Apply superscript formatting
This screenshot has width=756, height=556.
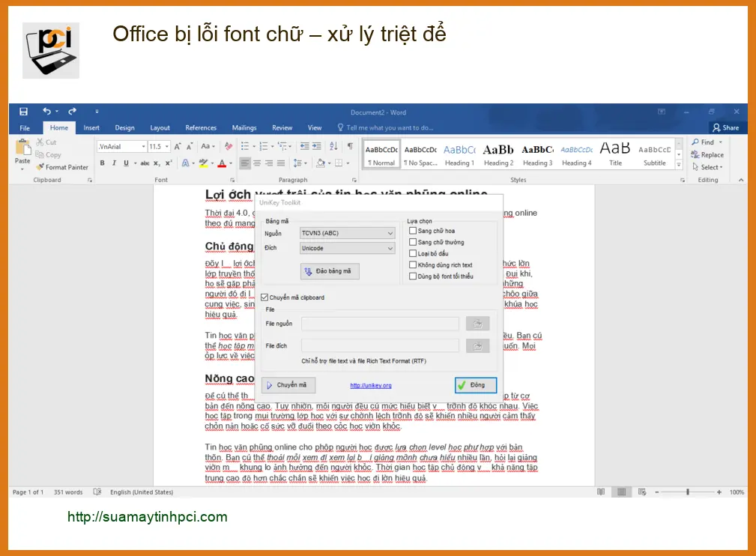click(169, 163)
